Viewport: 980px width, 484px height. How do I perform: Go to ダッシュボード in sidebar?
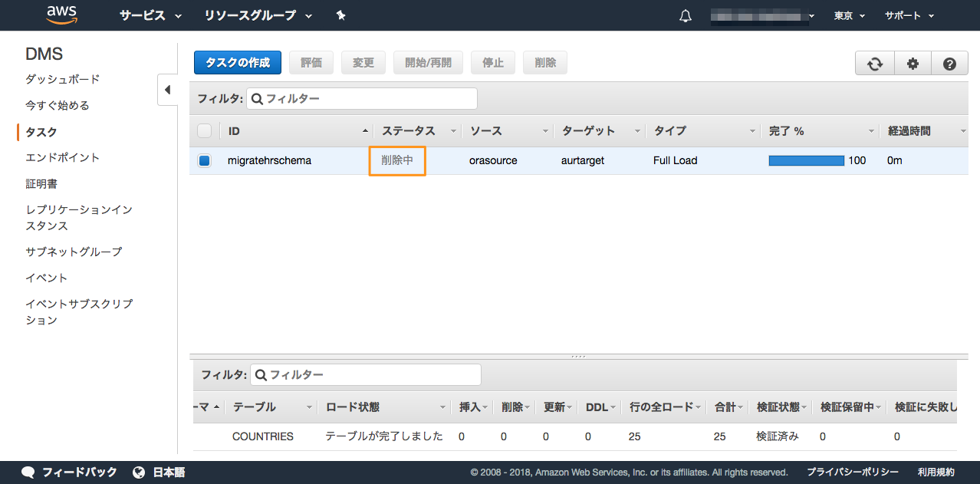[x=63, y=79]
